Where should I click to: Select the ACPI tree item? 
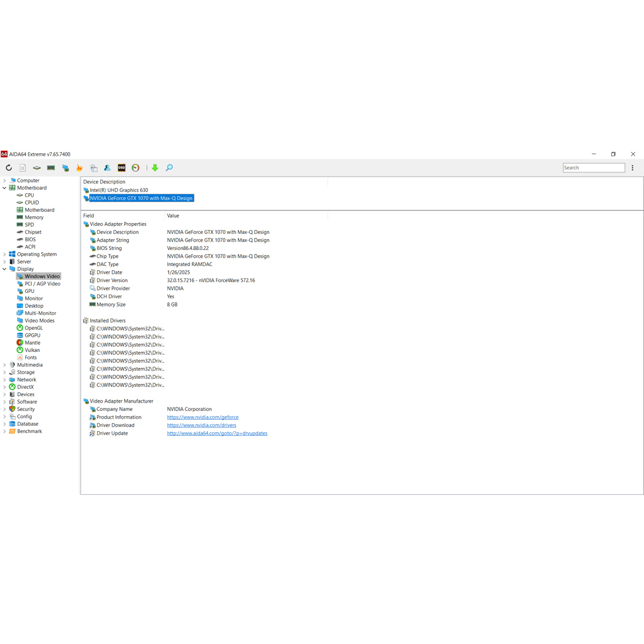[30, 247]
